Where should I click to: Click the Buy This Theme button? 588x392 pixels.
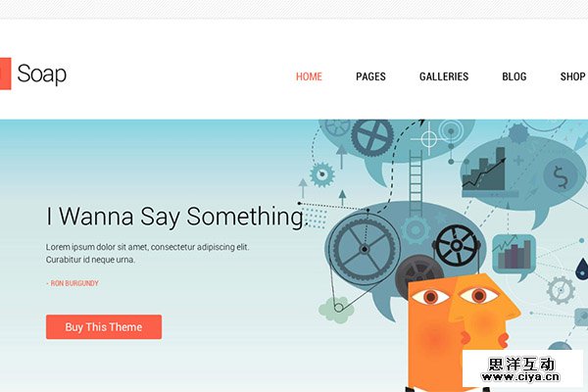pos(104,326)
